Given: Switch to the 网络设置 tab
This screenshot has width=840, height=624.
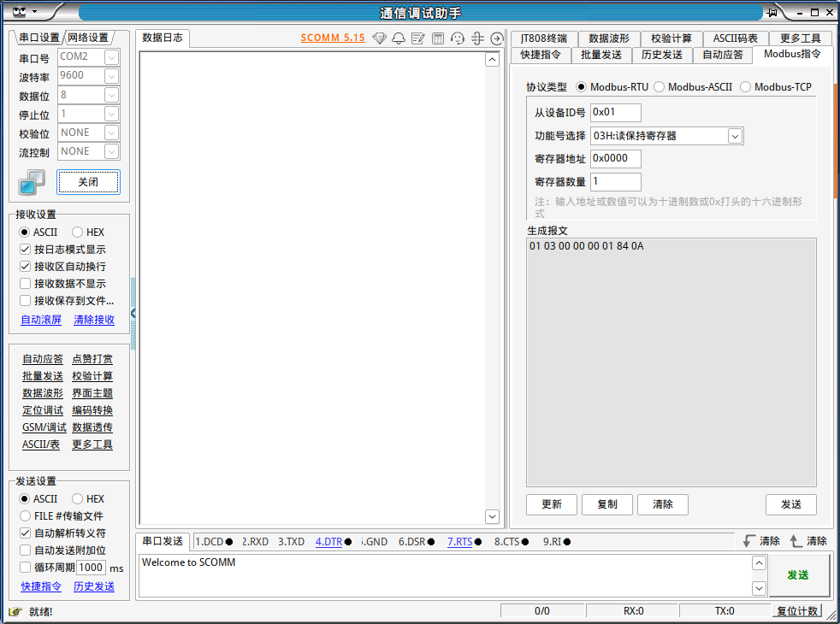Looking at the screenshot, I should tap(88, 38).
